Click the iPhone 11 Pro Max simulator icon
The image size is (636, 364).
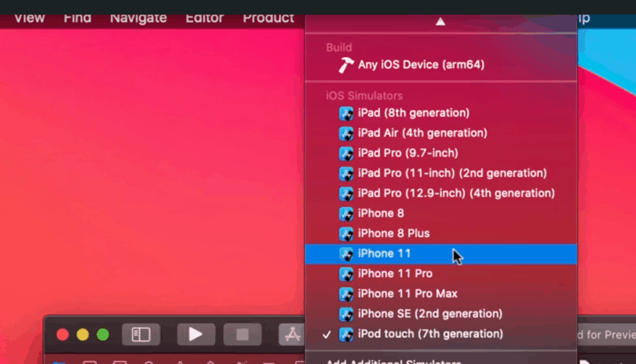[x=346, y=294]
